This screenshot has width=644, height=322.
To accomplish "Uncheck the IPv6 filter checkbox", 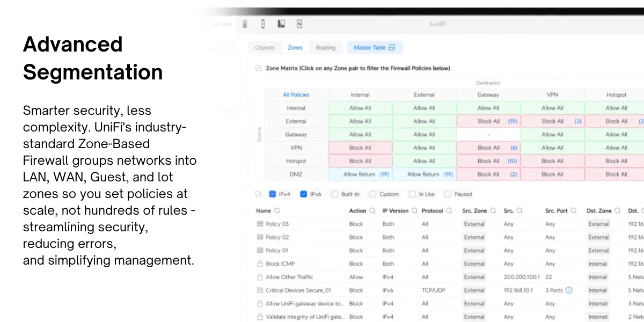I will (304, 194).
